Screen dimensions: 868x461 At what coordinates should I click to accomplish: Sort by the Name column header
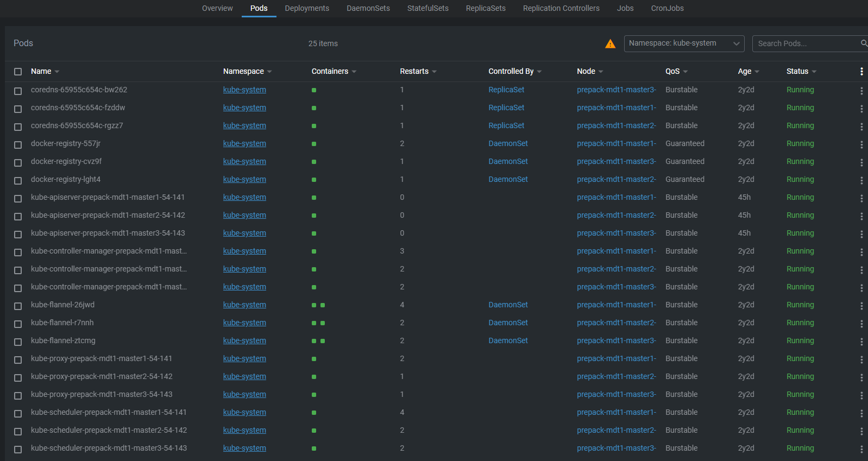[x=45, y=71]
